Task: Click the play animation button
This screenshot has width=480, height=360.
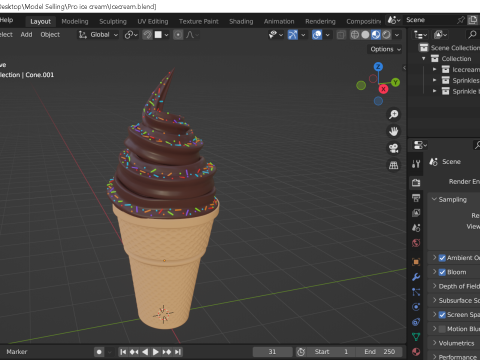Action: tap(156, 352)
